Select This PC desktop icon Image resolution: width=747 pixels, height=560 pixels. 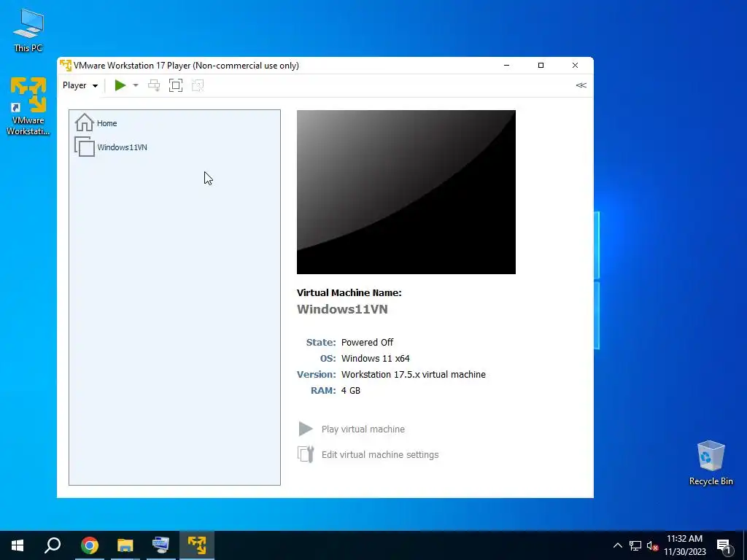[x=28, y=30]
